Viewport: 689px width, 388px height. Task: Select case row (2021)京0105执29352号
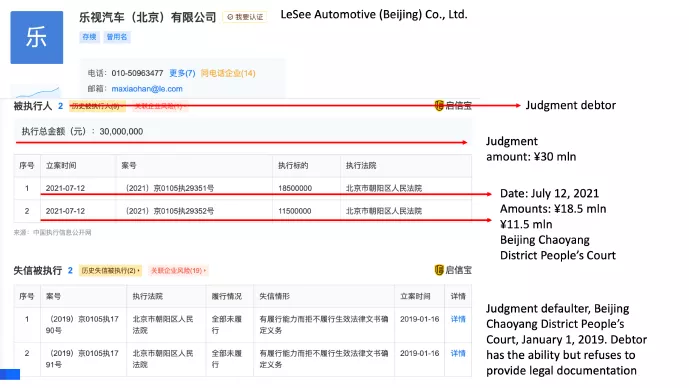(243, 211)
